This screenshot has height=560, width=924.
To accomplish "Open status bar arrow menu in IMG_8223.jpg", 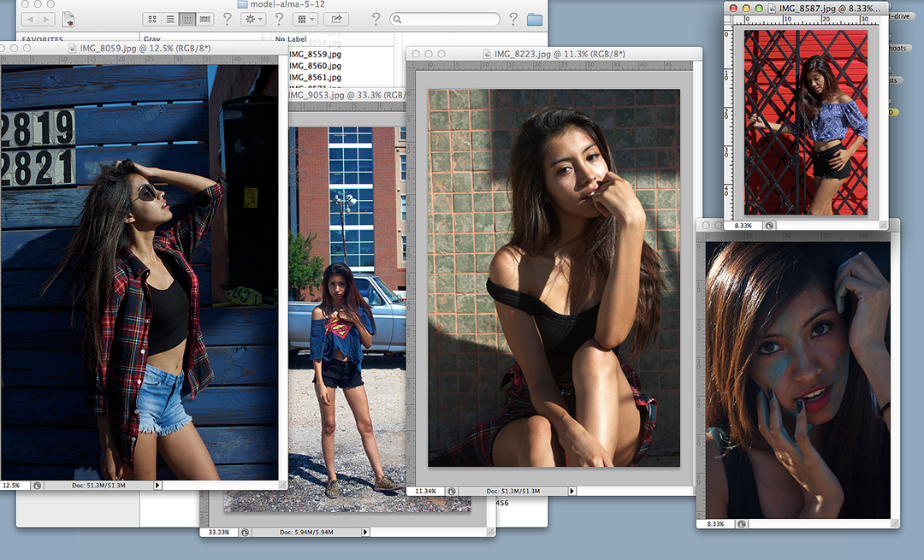I will pyautogui.click(x=572, y=491).
